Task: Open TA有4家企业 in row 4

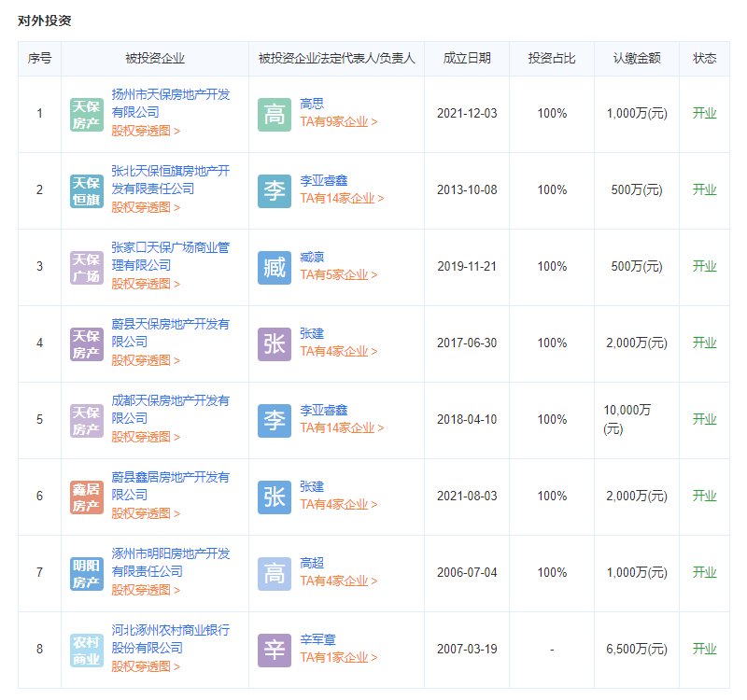Action: (339, 352)
